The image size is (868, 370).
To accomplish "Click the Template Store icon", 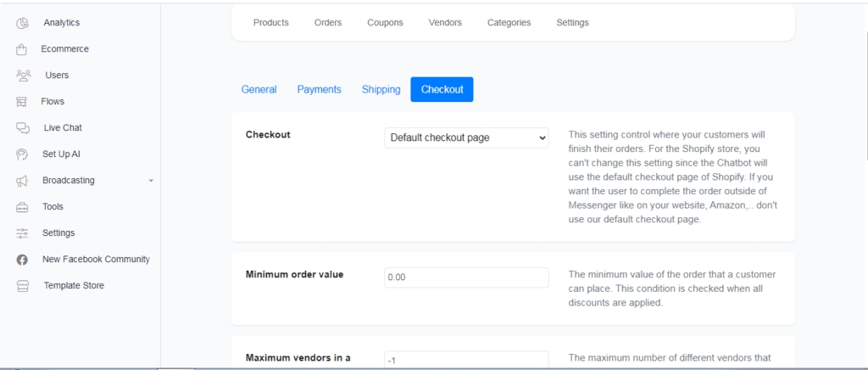I will (x=23, y=286).
